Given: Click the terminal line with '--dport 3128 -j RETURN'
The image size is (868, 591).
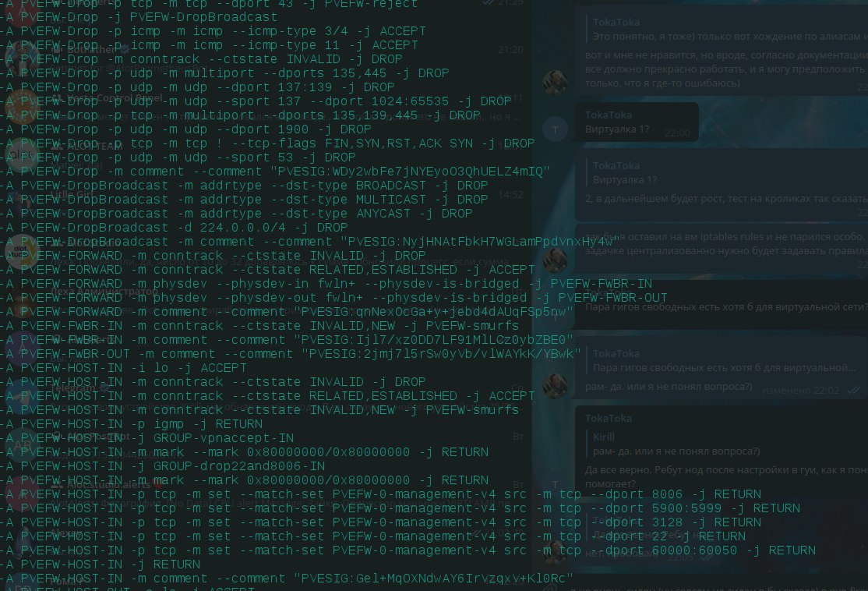Looking at the screenshot, I should (380, 522).
